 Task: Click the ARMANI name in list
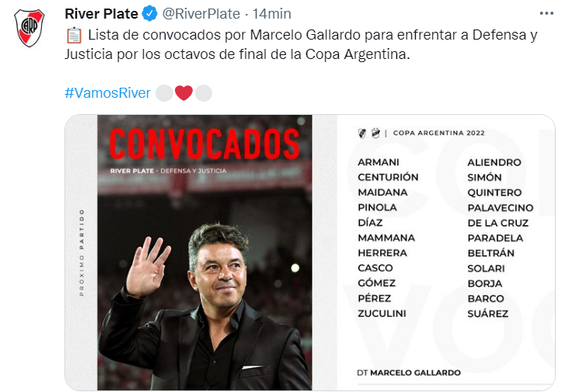[x=378, y=162]
